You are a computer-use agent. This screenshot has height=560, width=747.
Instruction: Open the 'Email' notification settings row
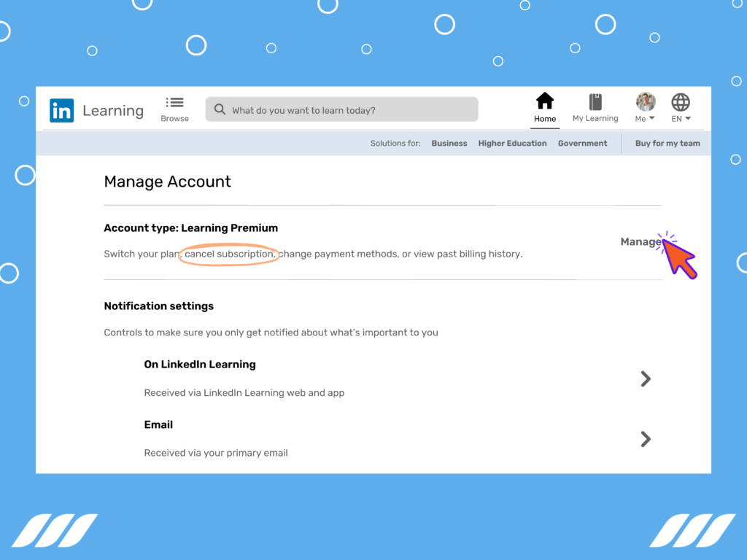click(398, 438)
